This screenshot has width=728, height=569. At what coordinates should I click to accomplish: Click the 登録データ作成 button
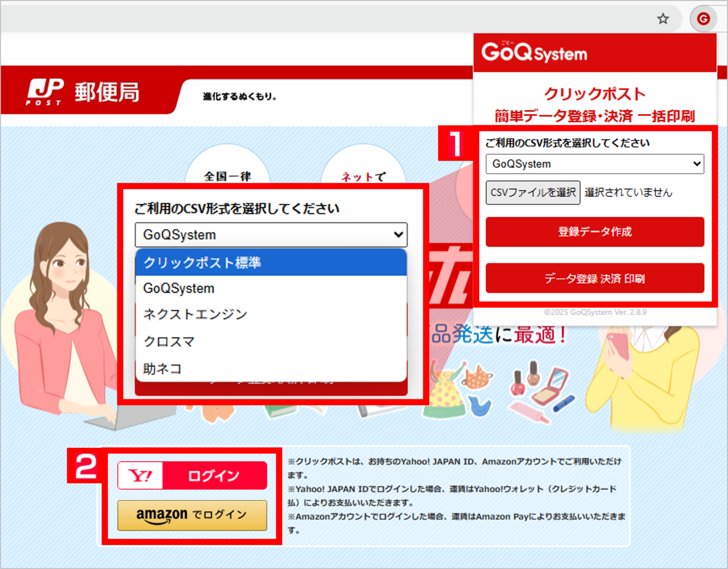pos(595,232)
